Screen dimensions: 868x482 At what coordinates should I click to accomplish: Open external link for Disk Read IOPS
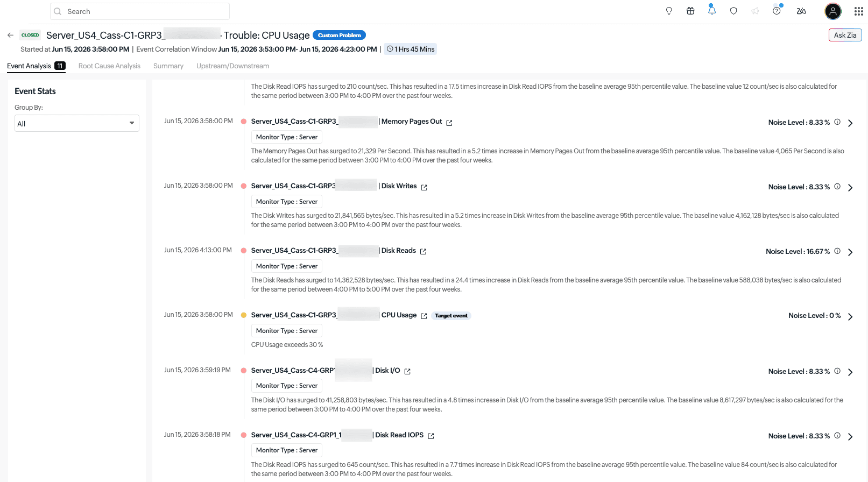[431, 436]
